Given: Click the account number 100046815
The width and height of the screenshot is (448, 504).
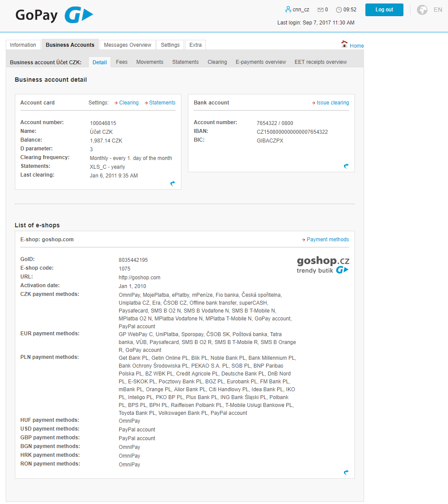Looking at the screenshot, I should point(103,123).
